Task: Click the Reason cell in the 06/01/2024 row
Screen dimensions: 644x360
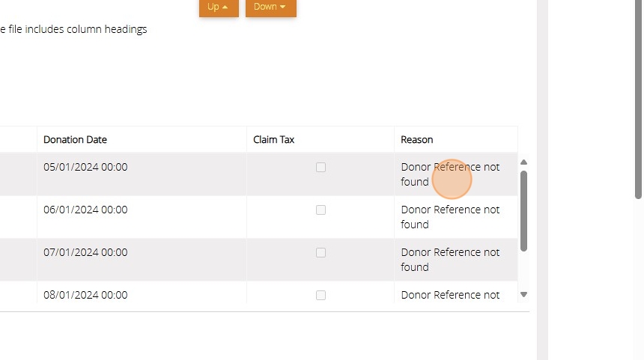Action: point(450,217)
